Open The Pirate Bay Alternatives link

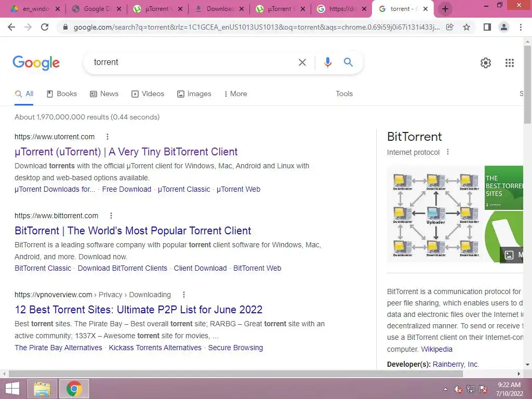pos(58,348)
